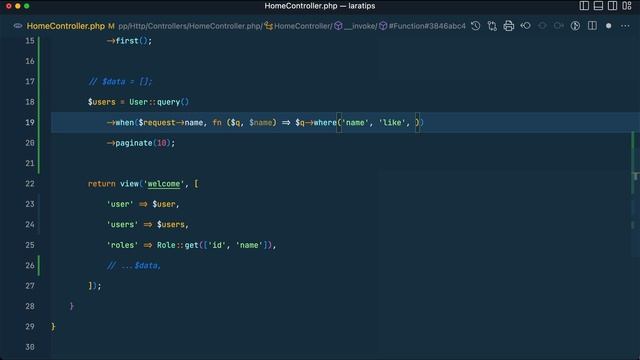Screen dimensions: 640x360
Task: Open changes compare icon
Action: [492, 26]
